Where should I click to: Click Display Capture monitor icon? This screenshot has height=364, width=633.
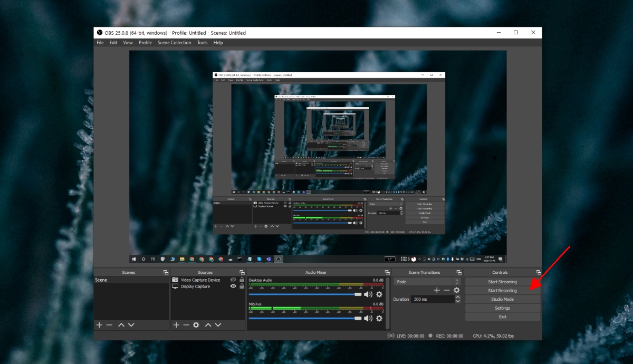(x=175, y=286)
